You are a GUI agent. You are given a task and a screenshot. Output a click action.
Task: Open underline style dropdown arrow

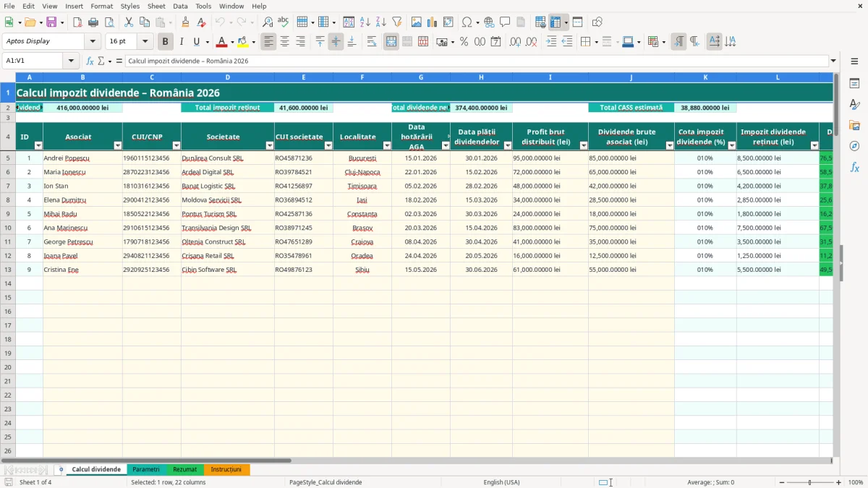coord(206,42)
